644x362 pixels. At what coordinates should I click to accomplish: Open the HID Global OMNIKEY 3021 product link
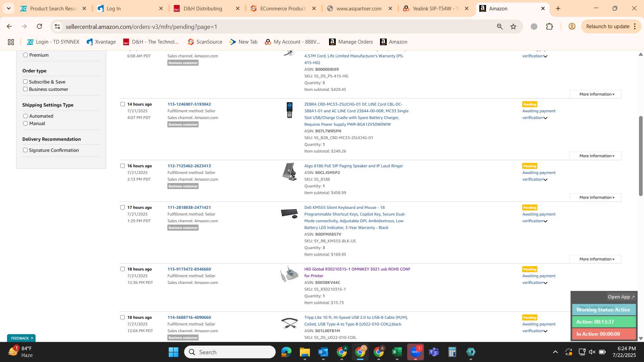(357, 273)
